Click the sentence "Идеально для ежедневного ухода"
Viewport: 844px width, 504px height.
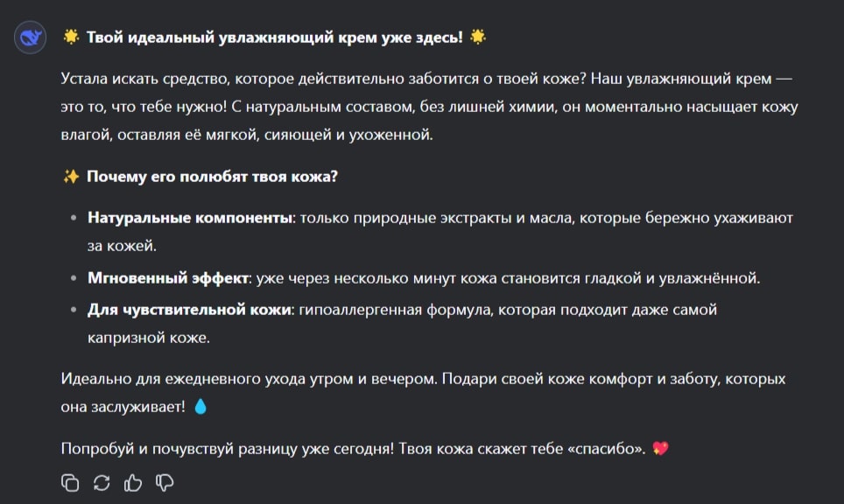[250, 379]
